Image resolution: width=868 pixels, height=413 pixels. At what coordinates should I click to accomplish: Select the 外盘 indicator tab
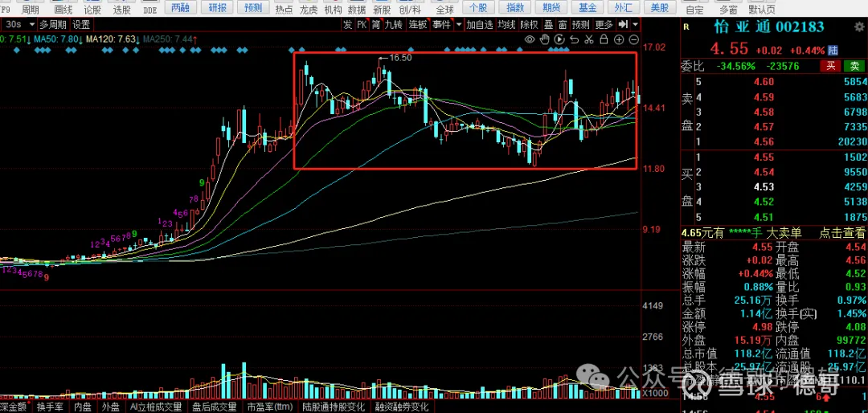tap(111, 407)
